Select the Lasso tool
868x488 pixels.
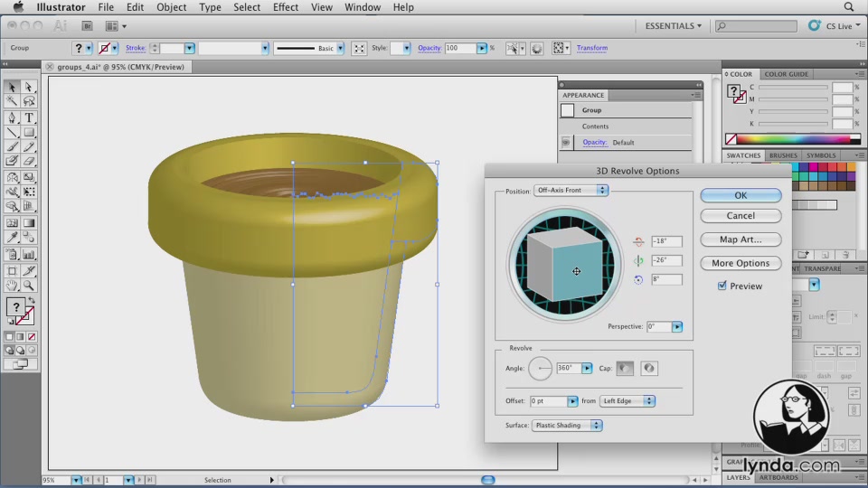29,101
